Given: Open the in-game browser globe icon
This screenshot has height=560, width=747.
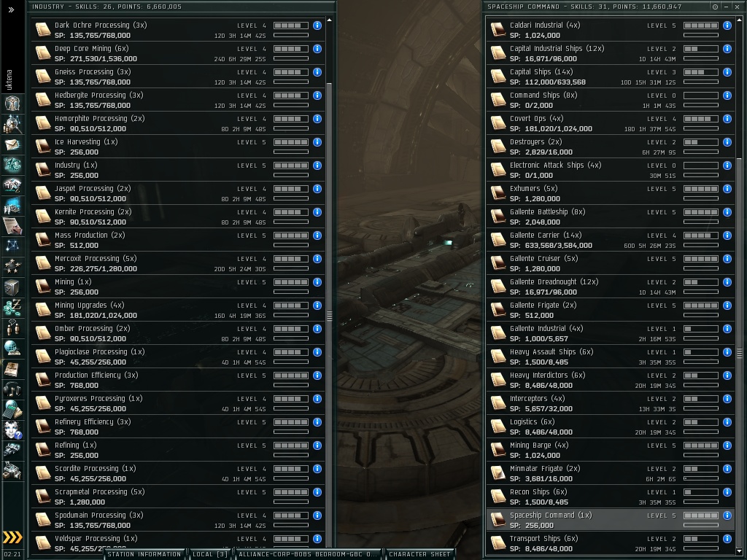Looking at the screenshot, I should click(x=12, y=348).
